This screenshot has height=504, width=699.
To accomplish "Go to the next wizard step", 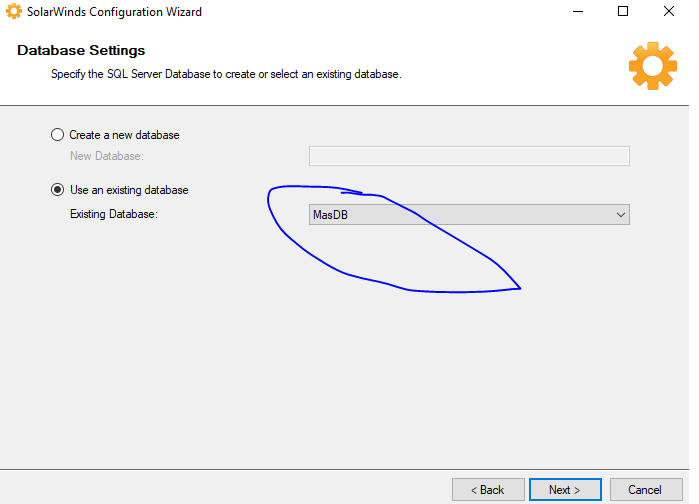I will [x=565, y=490].
